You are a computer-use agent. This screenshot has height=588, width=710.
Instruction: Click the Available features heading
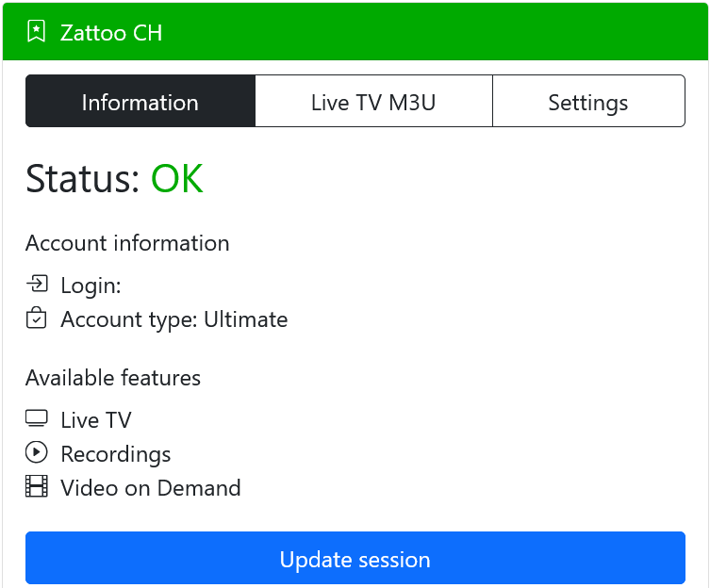(113, 378)
